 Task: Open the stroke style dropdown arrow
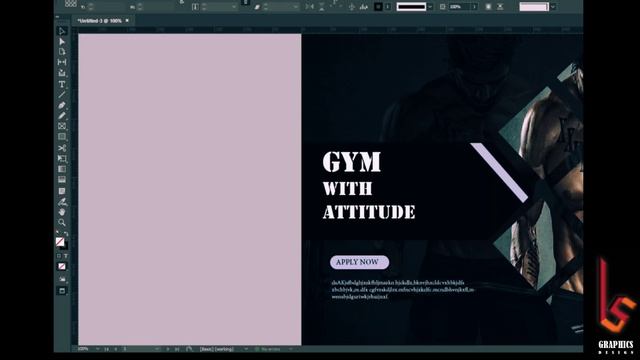[x=430, y=7]
